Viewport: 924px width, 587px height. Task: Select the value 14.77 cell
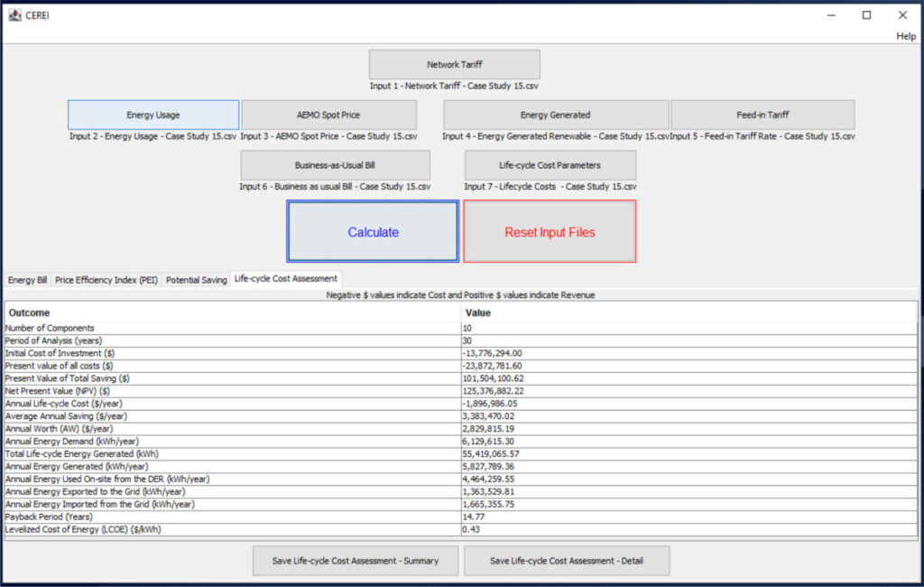click(x=689, y=517)
